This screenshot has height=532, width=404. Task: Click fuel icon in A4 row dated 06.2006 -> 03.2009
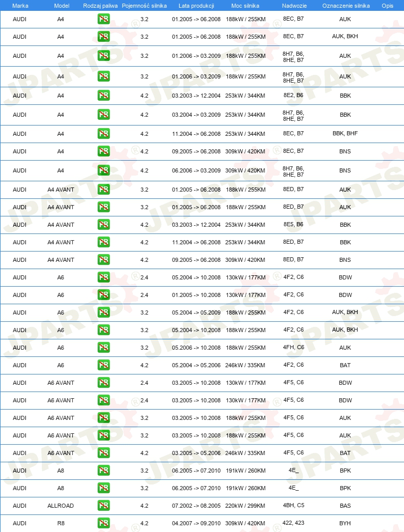click(x=103, y=170)
